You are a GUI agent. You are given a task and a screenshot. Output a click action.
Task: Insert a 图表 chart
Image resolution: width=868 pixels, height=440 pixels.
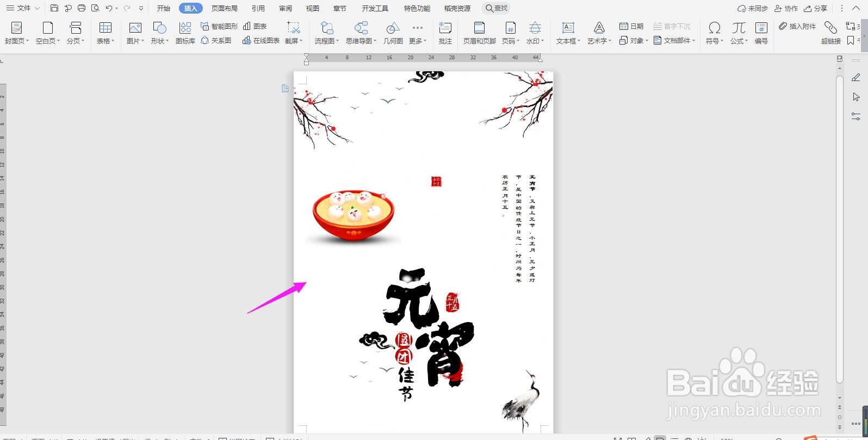255,26
